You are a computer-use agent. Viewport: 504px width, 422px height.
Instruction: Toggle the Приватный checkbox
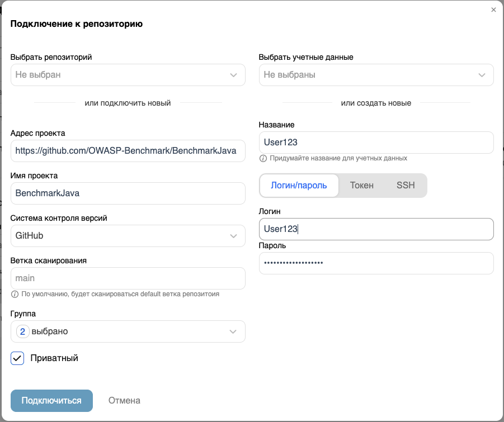[17, 358]
